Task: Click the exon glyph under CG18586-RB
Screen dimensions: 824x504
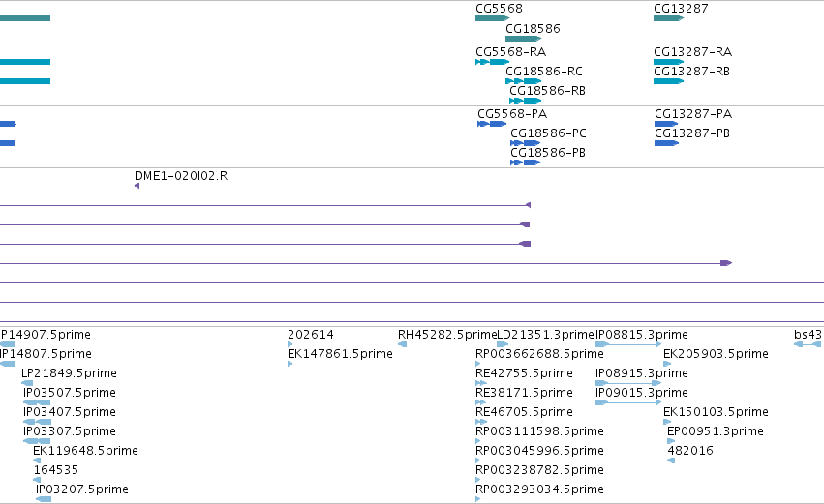Action: click(525, 101)
